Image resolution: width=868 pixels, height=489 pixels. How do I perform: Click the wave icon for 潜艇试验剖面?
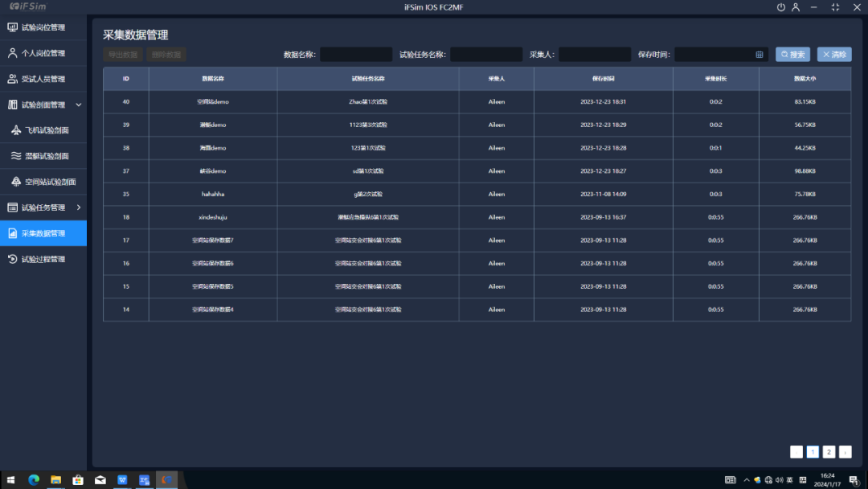point(16,156)
